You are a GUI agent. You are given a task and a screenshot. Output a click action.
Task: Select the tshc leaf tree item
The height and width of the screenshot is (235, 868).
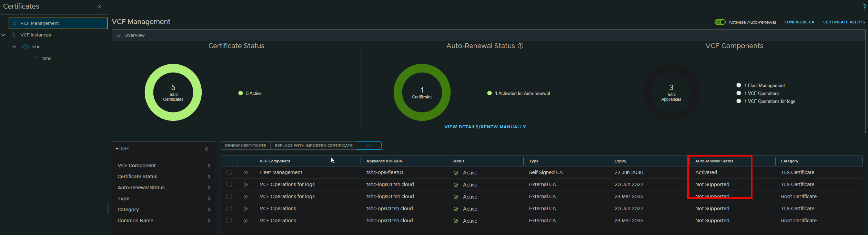47,58
